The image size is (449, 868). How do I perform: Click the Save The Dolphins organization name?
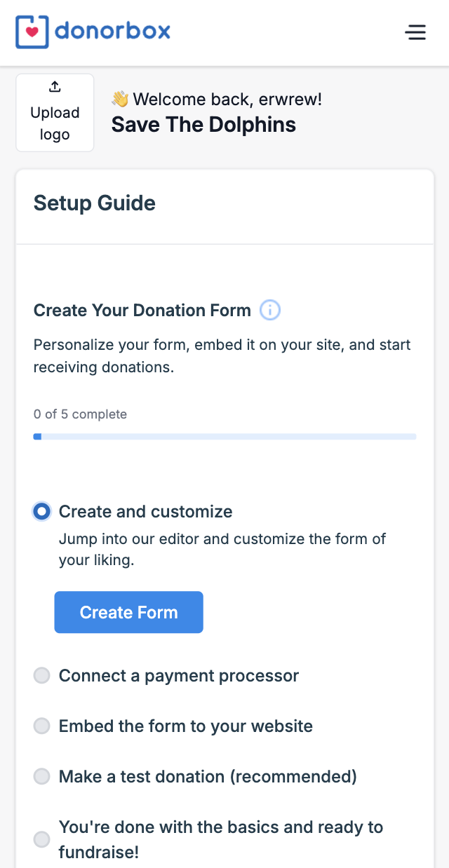(x=203, y=125)
